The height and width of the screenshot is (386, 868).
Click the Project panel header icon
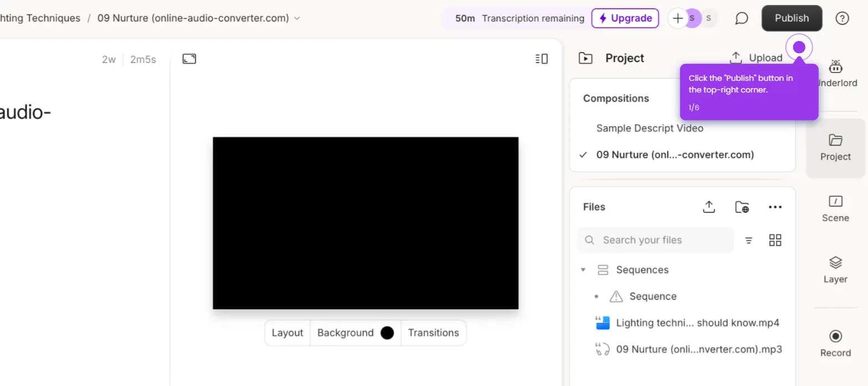tap(586, 58)
